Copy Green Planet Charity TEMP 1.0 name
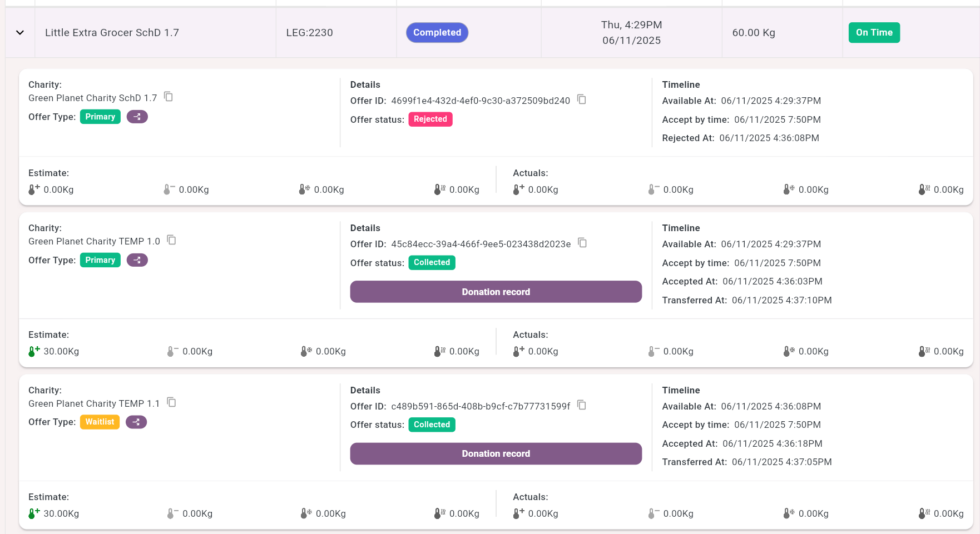The width and height of the screenshot is (980, 534). (172, 240)
